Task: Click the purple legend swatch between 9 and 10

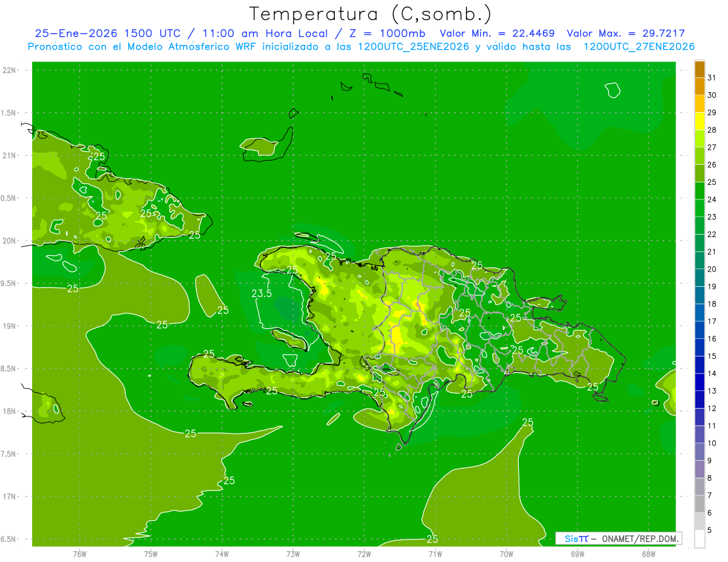Action: [699, 452]
